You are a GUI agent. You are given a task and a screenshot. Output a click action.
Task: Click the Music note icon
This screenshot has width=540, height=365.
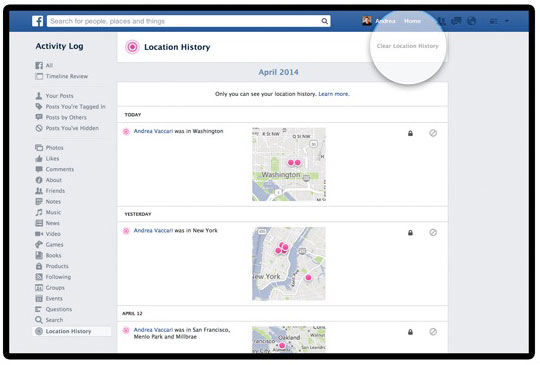39,212
